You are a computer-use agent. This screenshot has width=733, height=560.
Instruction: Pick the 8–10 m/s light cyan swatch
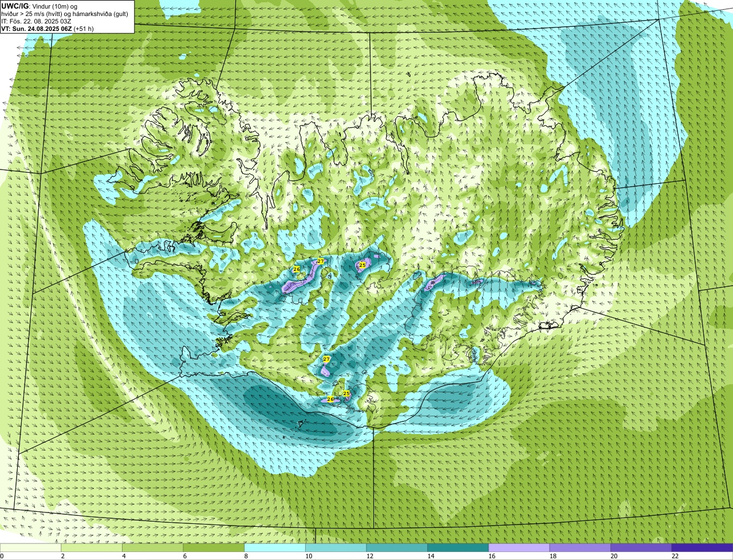[275, 547]
